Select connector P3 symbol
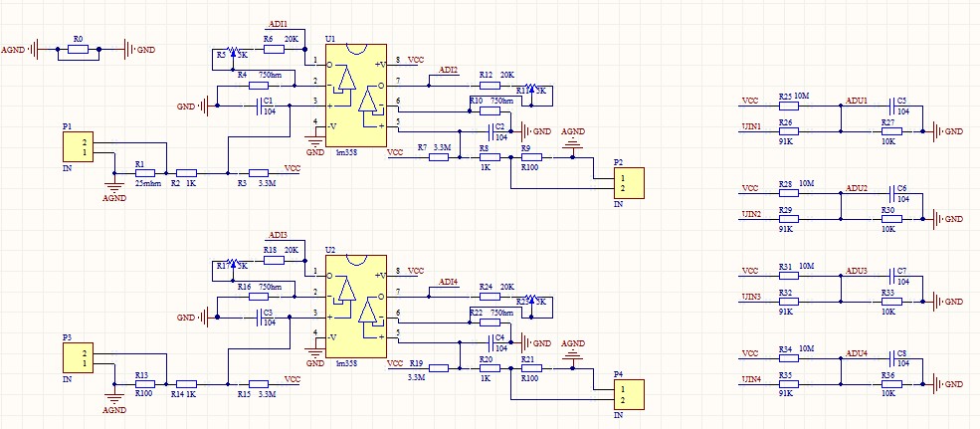The image size is (980, 429). [79, 358]
